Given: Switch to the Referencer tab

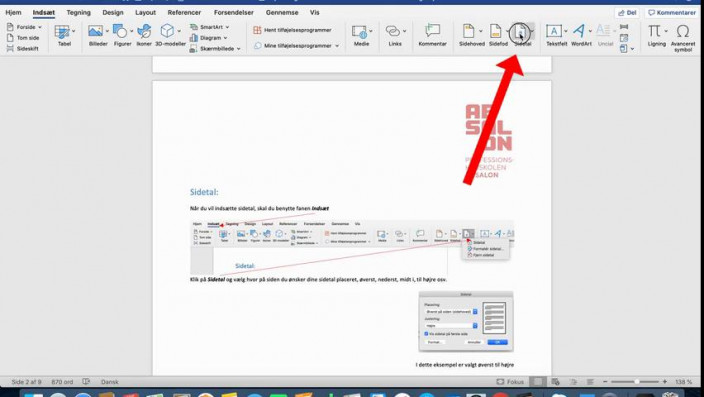Looking at the screenshot, I should tap(184, 13).
